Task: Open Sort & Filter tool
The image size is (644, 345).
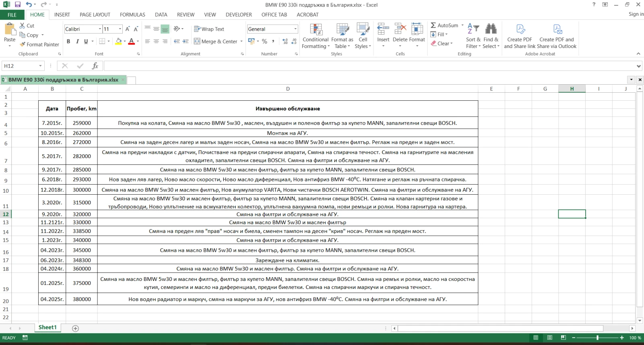Action: pyautogui.click(x=473, y=30)
